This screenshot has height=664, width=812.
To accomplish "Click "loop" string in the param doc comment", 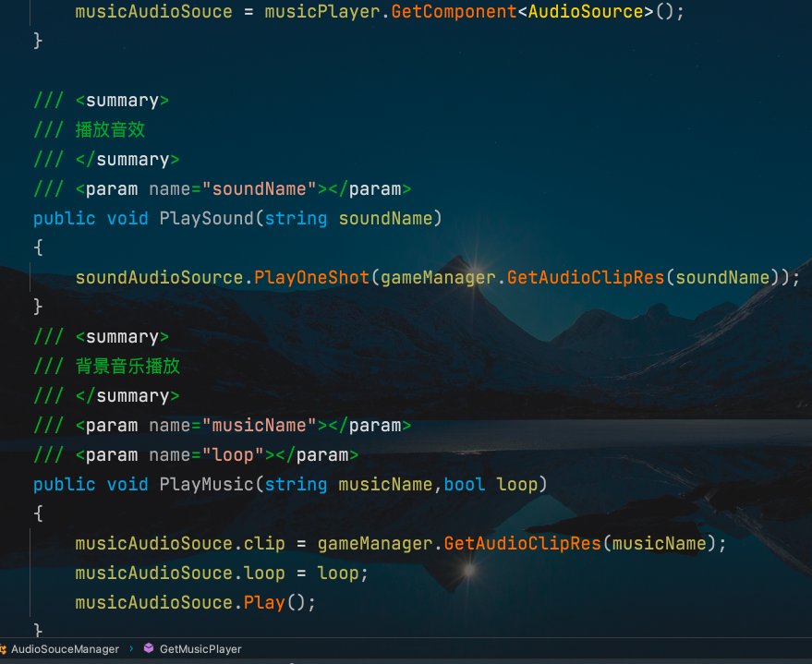I will [233, 455].
